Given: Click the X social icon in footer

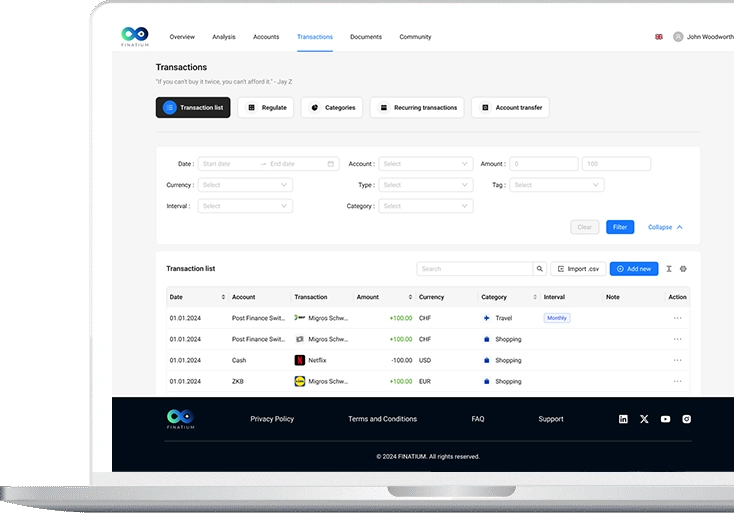Looking at the screenshot, I should (644, 419).
